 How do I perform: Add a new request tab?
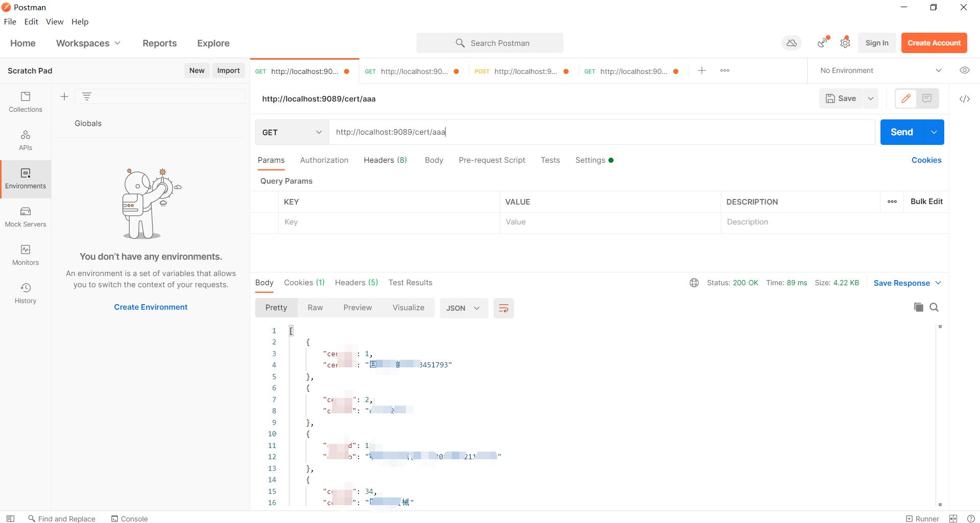[x=702, y=70]
